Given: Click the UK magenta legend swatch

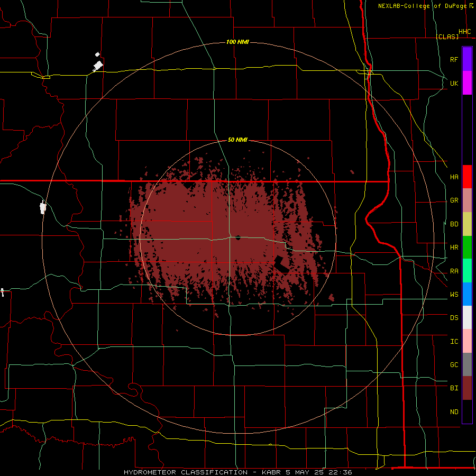Looking at the screenshot, I should tap(467, 83).
